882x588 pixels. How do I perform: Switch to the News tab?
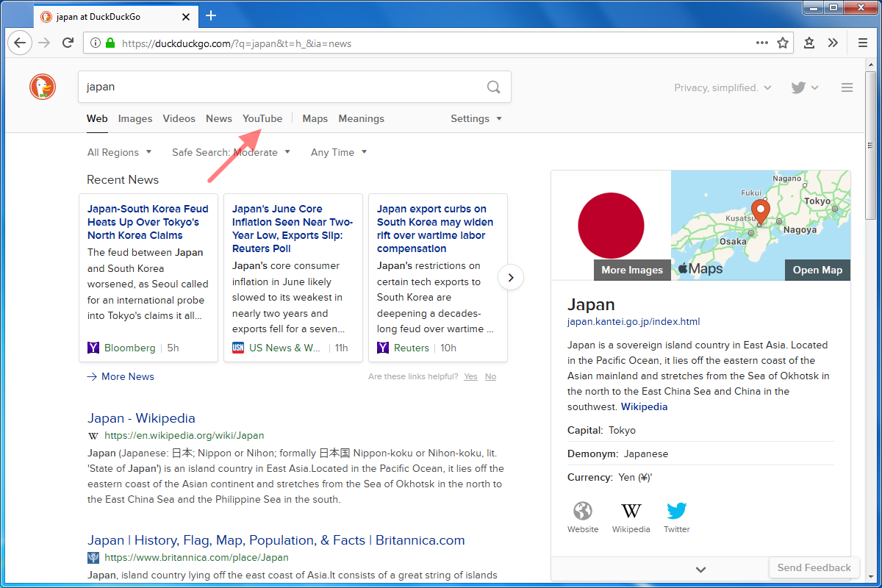tap(219, 118)
